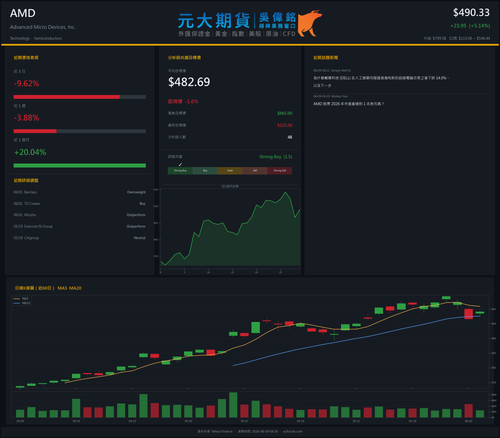Screen dimensions: 500x438
Task: Click the checkmark above the rating bar
Action: [x=180, y=164]
